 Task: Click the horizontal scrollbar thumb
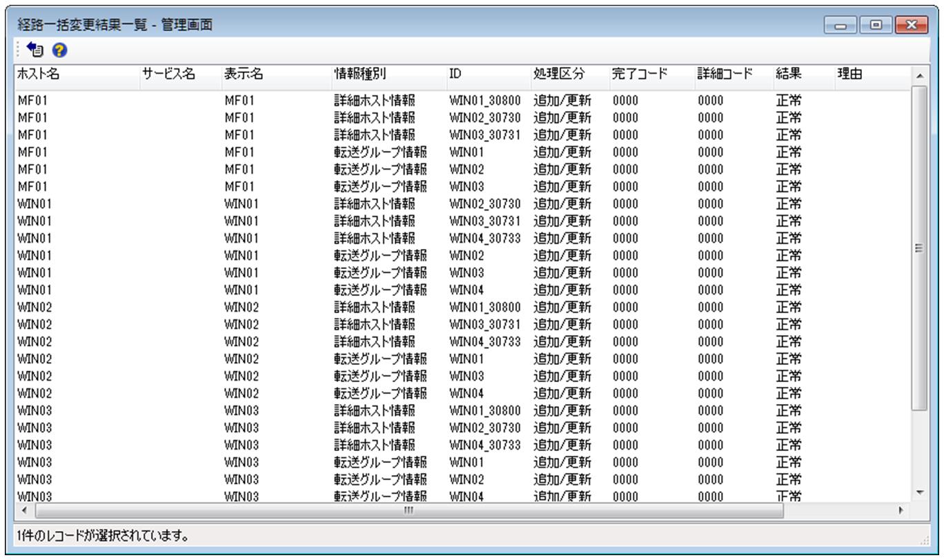(x=409, y=510)
